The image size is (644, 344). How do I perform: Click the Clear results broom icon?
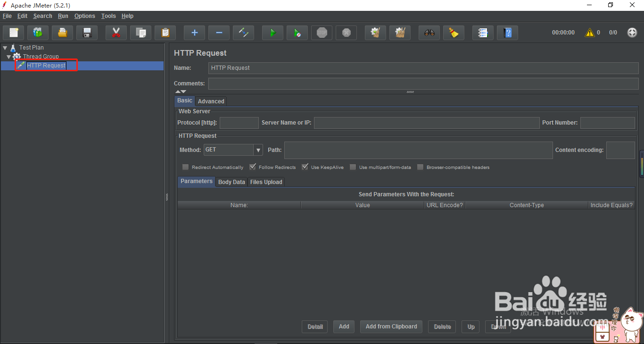coord(376,33)
